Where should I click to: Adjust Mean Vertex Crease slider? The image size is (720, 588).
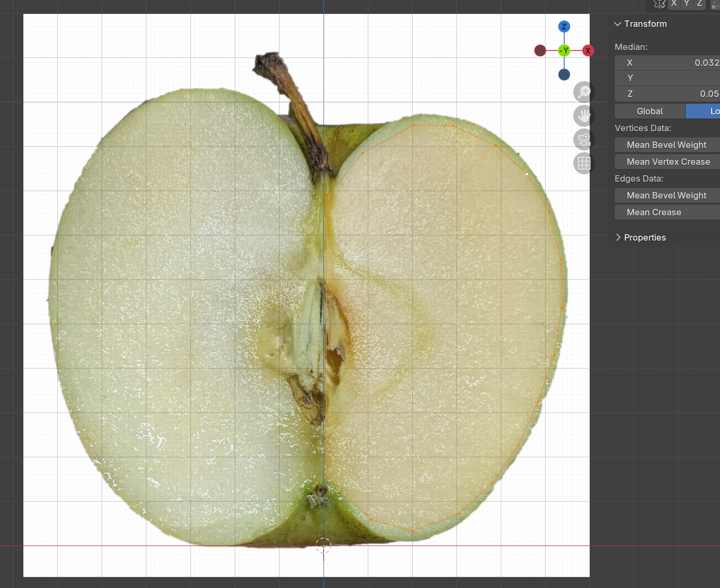pyautogui.click(x=667, y=162)
